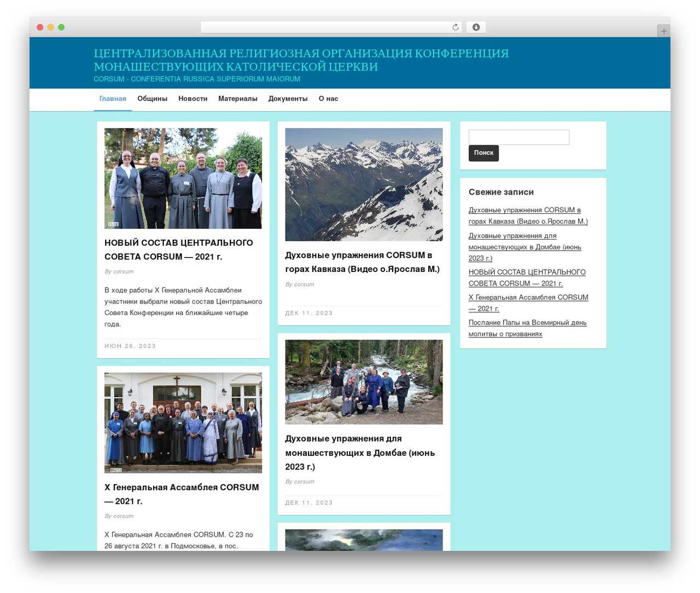Open post title Х Генеральная Ассамблея CORSUM

click(x=182, y=494)
